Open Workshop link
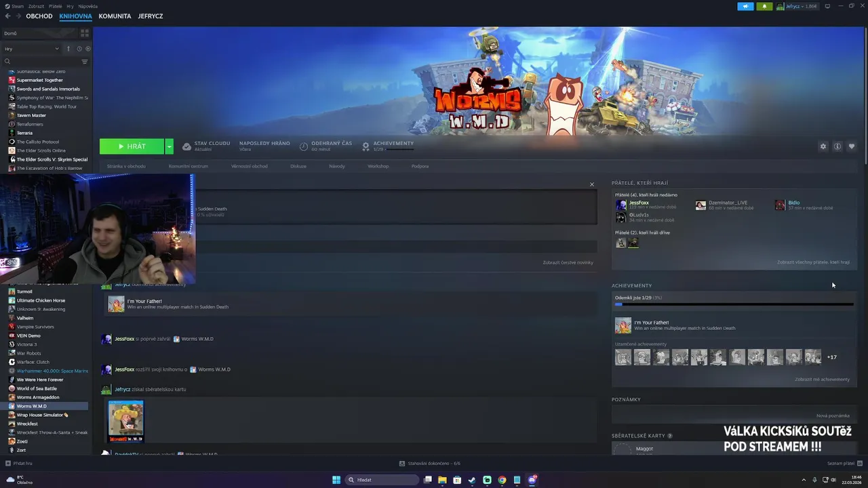The height and width of the screenshot is (488, 868). (x=378, y=166)
